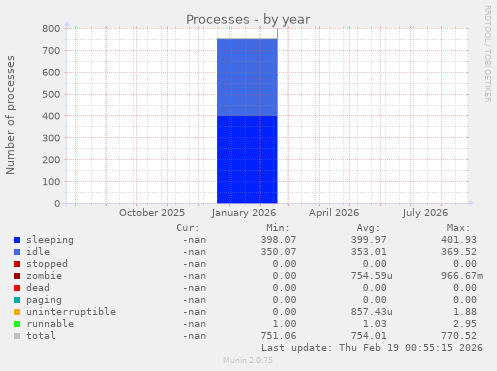Click the dark blue sleeping area in chart
Screen dimensions: 497x371
(x=247, y=159)
